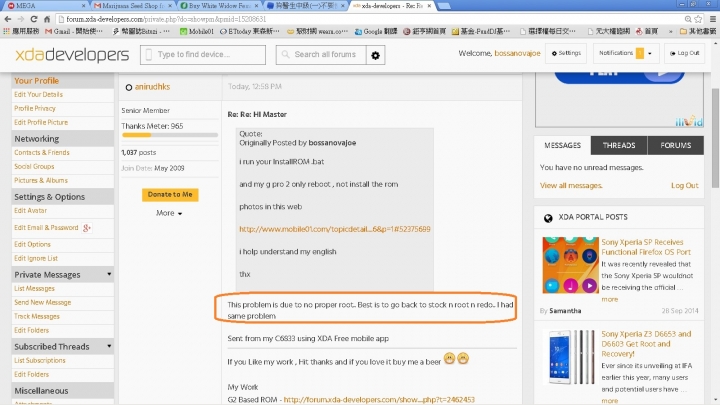Click View all messages link
The width and height of the screenshot is (720, 405).
[x=571, y=186]
